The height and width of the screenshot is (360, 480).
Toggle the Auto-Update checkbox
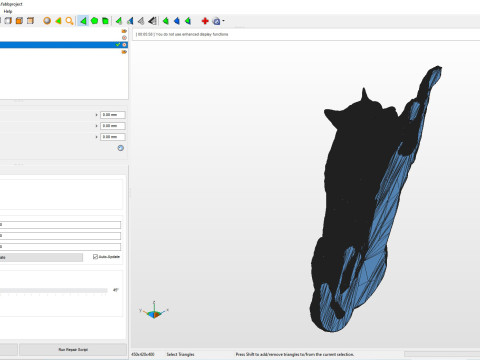coord(95,257)
